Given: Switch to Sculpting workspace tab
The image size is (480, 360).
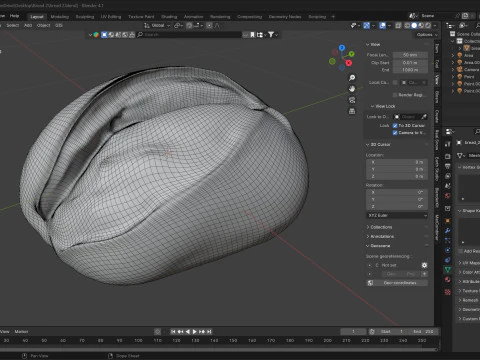Looking at the screenshot, I should coord(85,17).
